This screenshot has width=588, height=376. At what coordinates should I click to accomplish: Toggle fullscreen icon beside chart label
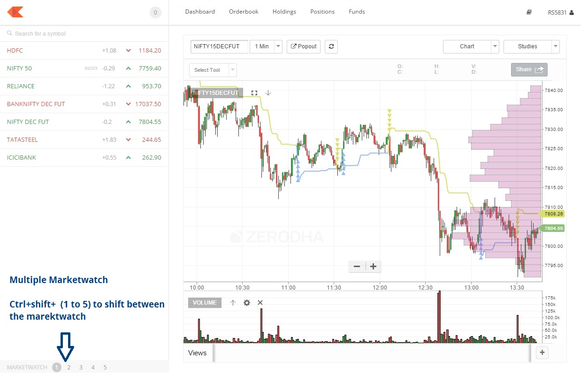pos(254,93)
